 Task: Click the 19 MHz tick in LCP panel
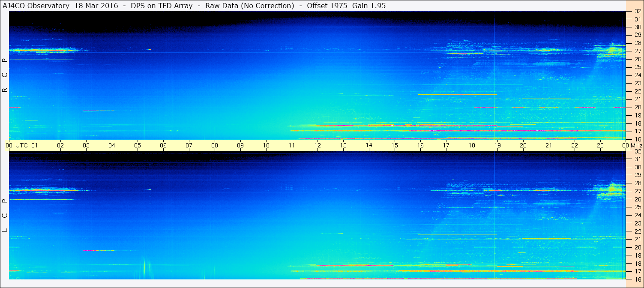tap(638, 255)
